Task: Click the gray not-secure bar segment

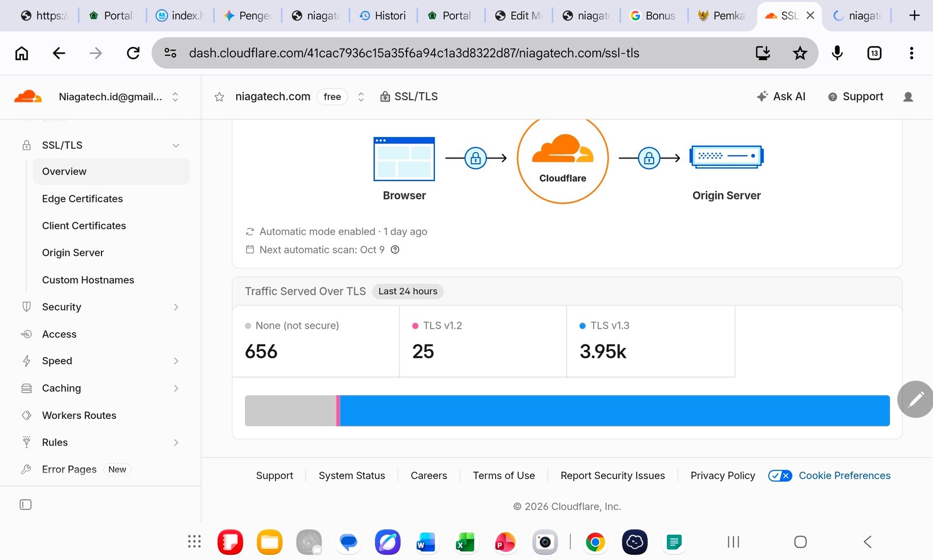Action: point(290,411)
